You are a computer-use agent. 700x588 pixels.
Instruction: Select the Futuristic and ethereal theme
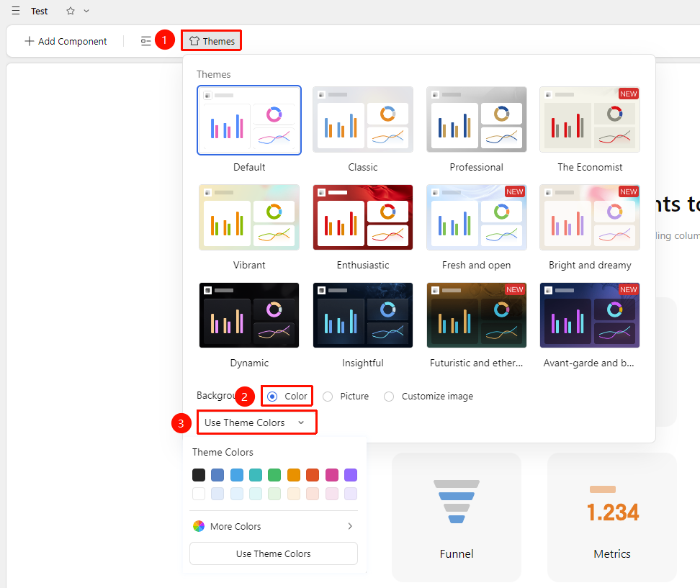tap(476, 315)
